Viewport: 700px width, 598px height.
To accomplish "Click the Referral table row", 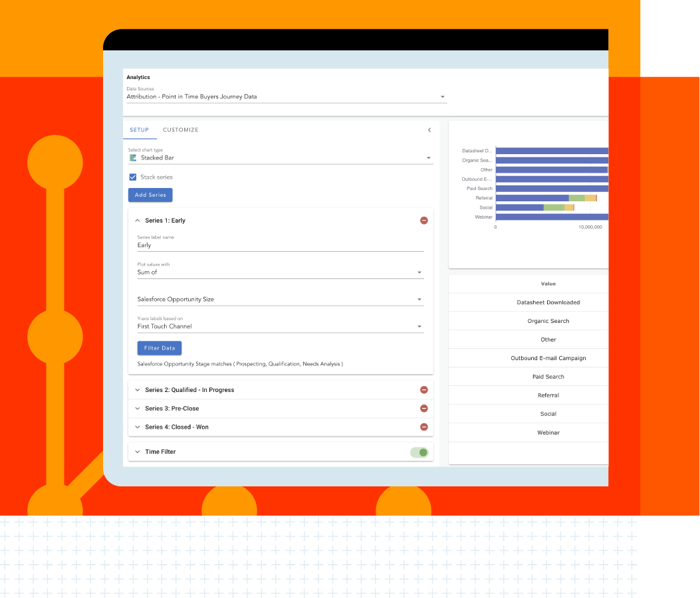I will point(528,395).
